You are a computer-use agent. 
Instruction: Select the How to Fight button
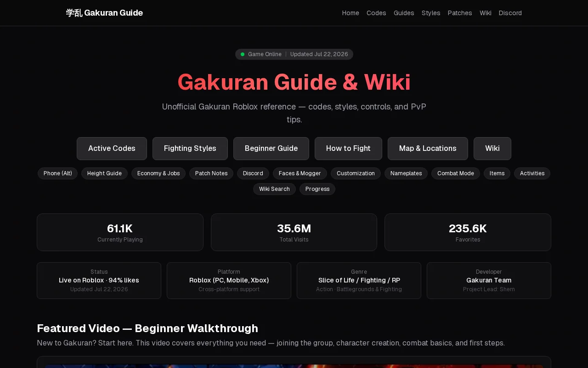(x=348, y=149)
